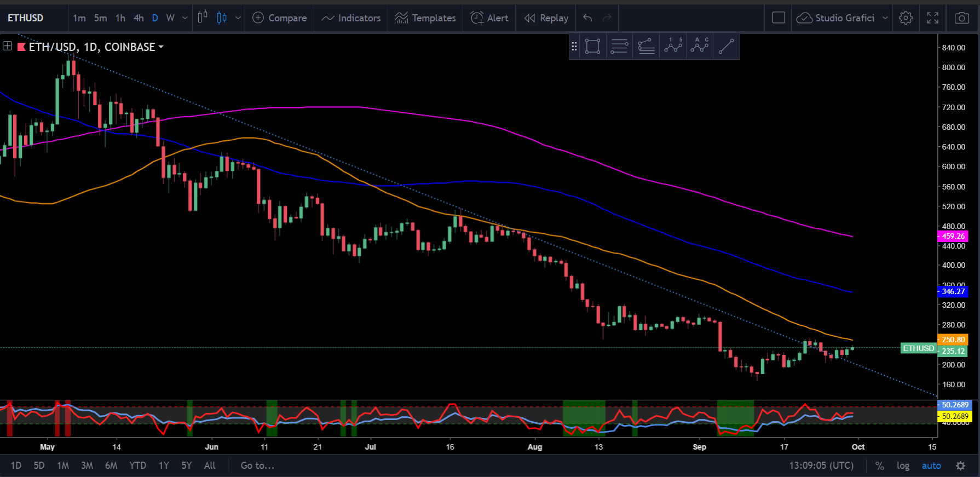
Task: Select the ABC pattern drawing tool
Action: (x=700, y=46)
